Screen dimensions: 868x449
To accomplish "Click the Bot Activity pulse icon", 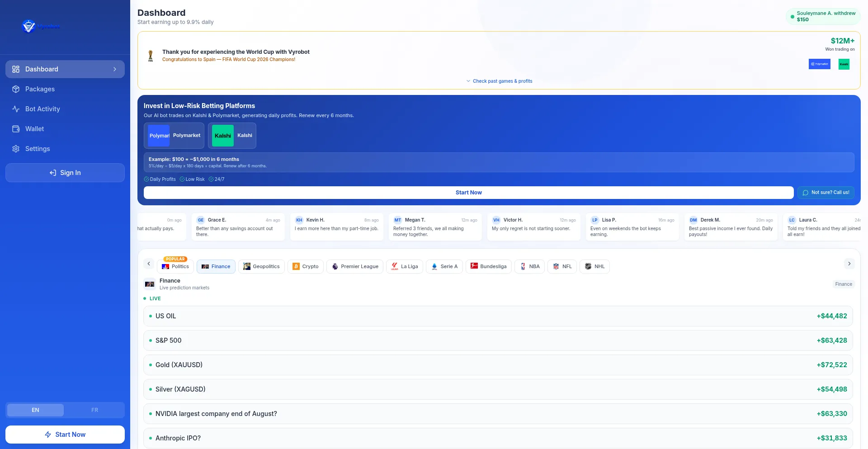I will [16, 109].
